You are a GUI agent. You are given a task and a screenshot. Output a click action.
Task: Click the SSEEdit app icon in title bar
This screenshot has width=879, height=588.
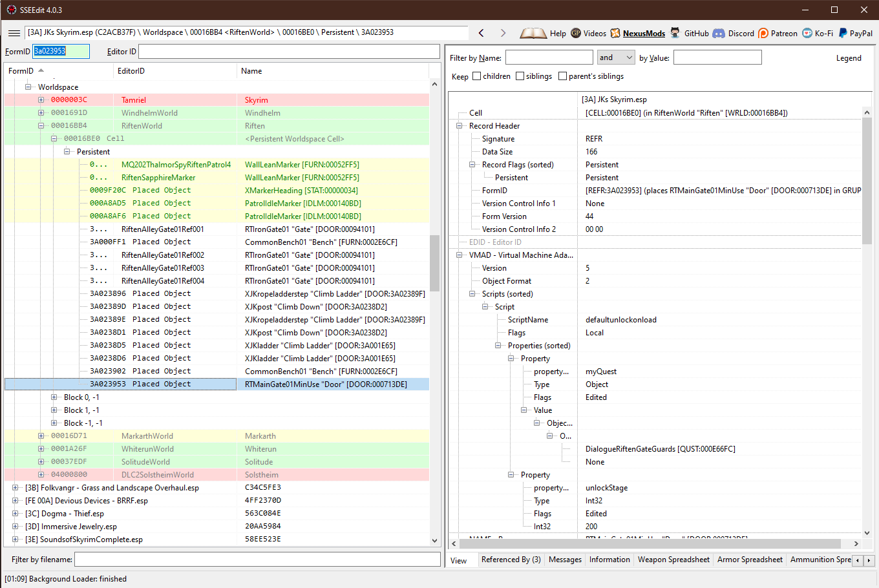coord(12,10)
